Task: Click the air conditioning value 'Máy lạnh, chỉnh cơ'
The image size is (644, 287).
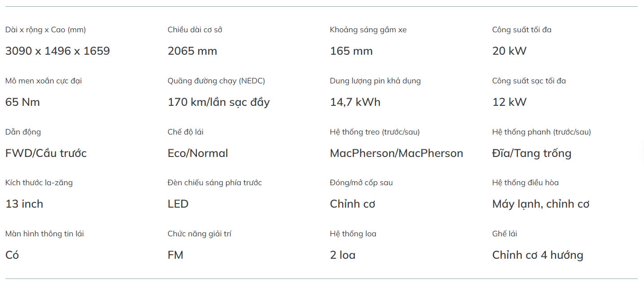Action: (541, 204)
